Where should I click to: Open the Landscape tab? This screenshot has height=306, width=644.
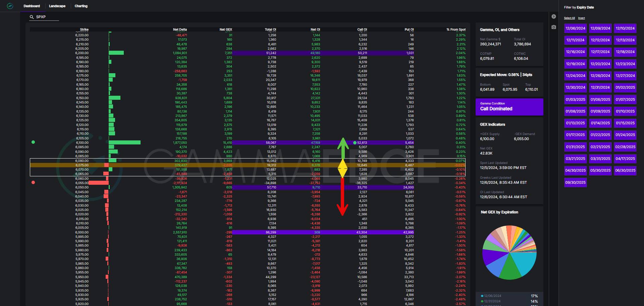(57, 6)
